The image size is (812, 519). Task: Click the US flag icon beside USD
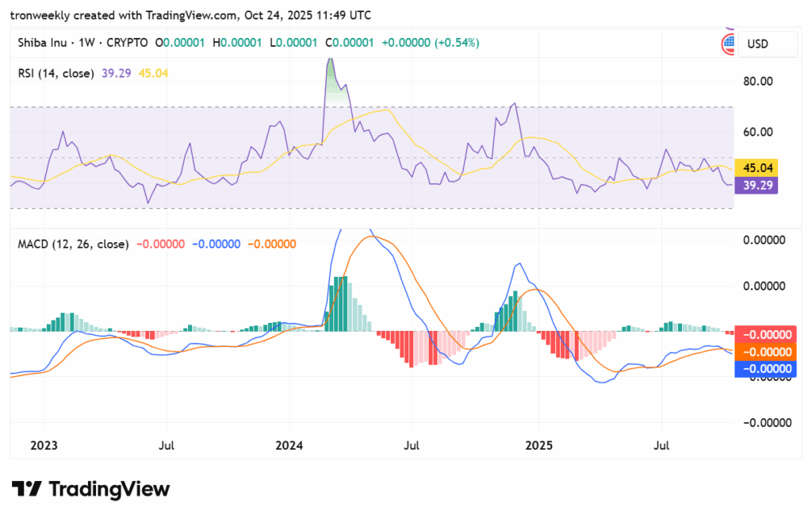(729, 44)
